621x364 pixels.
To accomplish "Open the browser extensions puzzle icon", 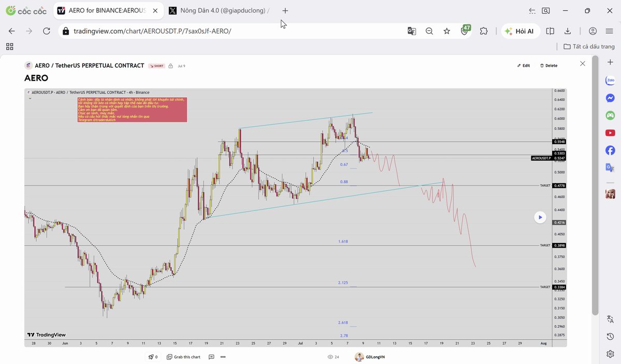I will (484, 31).
